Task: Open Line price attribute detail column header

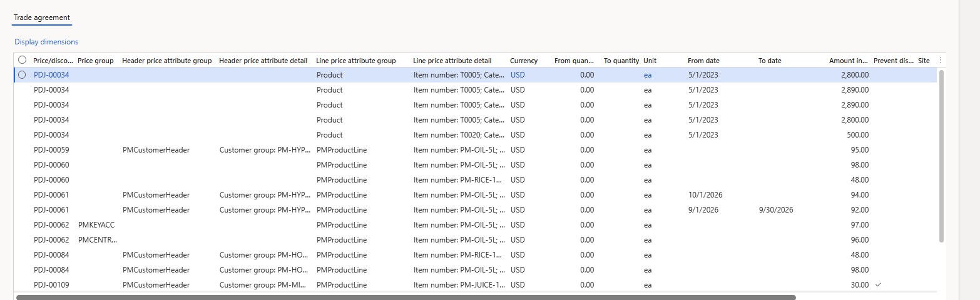Action: click(452, 61)
